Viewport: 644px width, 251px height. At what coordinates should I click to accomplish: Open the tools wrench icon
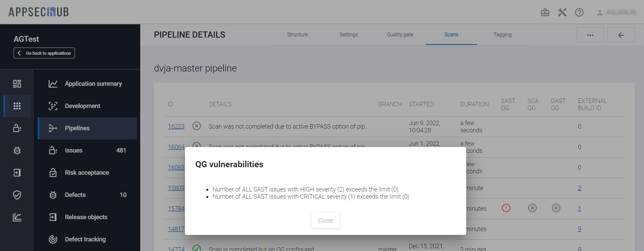[x=562, y=13]
